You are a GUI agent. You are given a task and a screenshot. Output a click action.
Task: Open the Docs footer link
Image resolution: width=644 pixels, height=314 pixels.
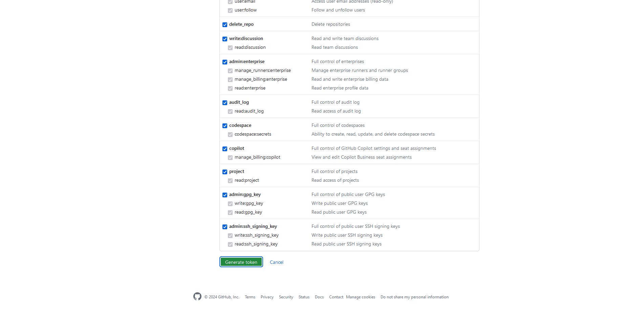319,297
